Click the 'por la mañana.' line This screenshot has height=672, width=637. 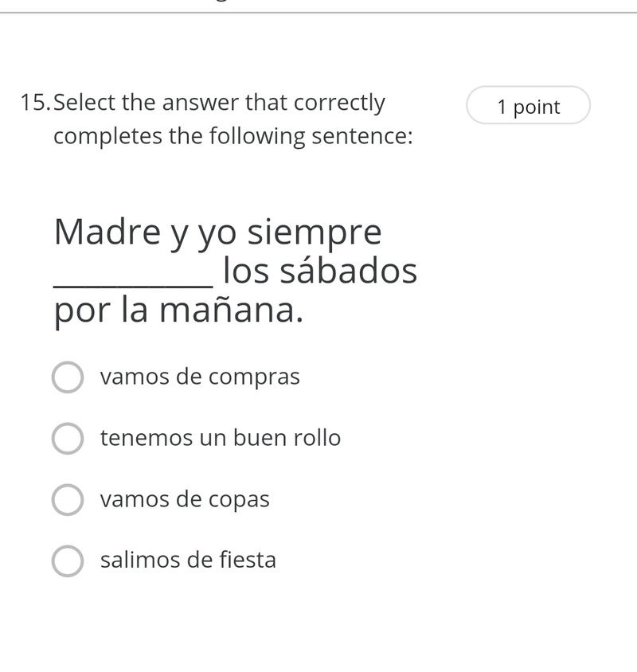click(178, 311)
